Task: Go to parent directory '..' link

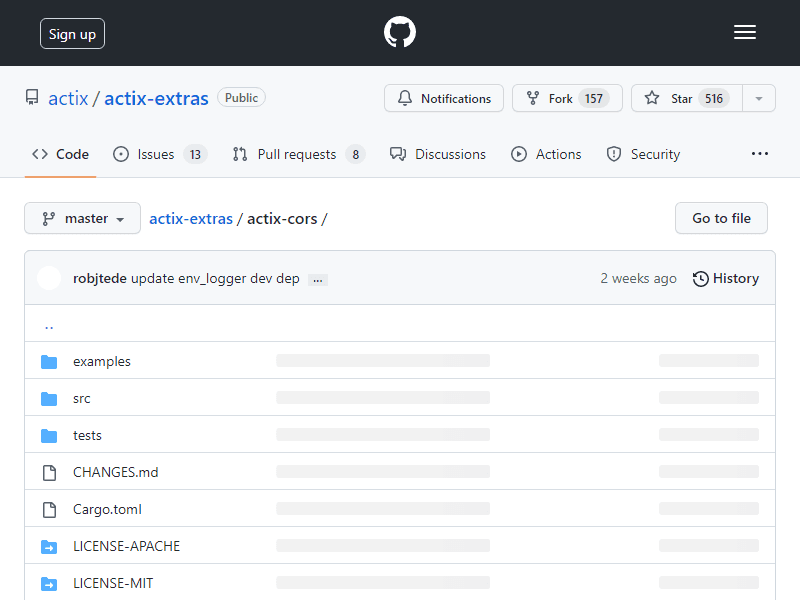Action: 49,326
